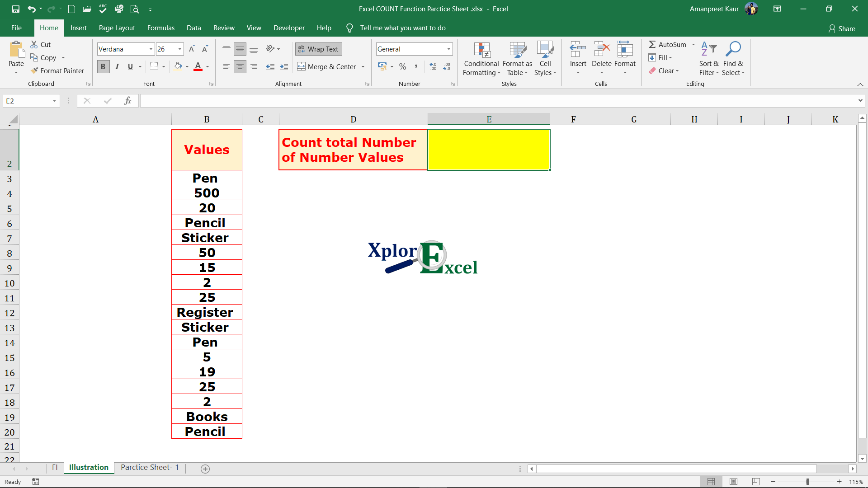This screenshot has width=868, height=488.
Task: Toggle Align Left horizontal alignment
Action: click(226, 66)
